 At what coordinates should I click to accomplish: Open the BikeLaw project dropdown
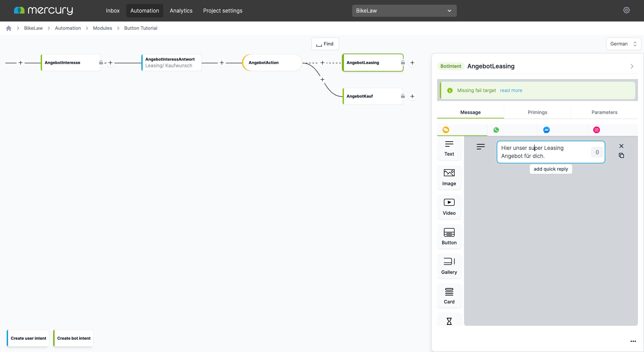(x=404, y=11)
